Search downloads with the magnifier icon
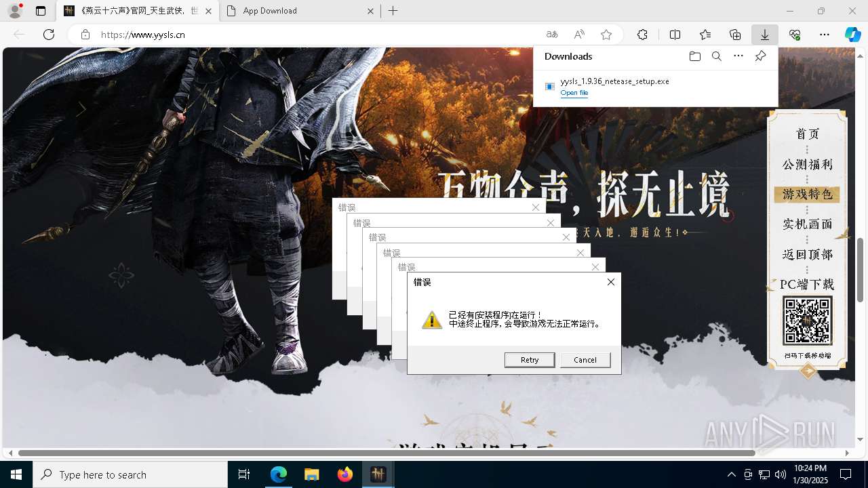Viewport: 868px width, 488px height. tap(716, 56)
